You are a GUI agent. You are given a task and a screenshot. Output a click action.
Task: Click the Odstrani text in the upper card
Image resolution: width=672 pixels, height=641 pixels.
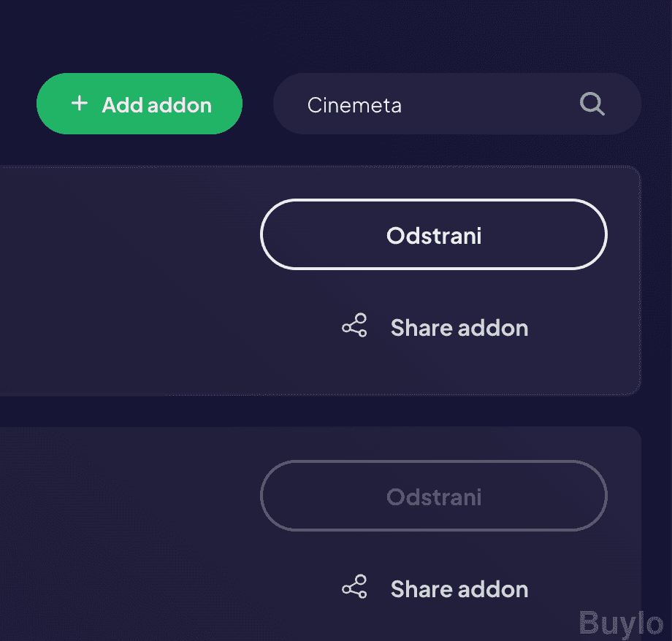coord(434,236)
